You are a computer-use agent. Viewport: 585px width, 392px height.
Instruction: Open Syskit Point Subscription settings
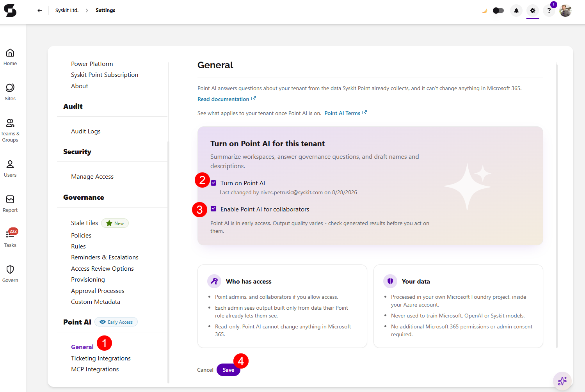[x=105, y=75]
